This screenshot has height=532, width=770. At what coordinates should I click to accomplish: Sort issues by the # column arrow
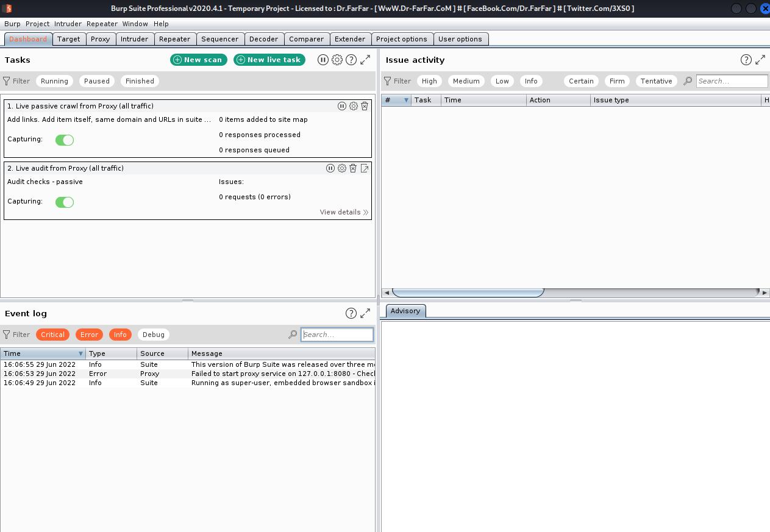tap(407, 100)
